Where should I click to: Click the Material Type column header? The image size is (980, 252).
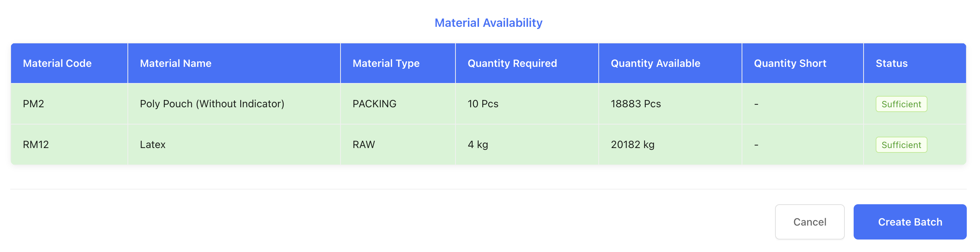point(386,63)
